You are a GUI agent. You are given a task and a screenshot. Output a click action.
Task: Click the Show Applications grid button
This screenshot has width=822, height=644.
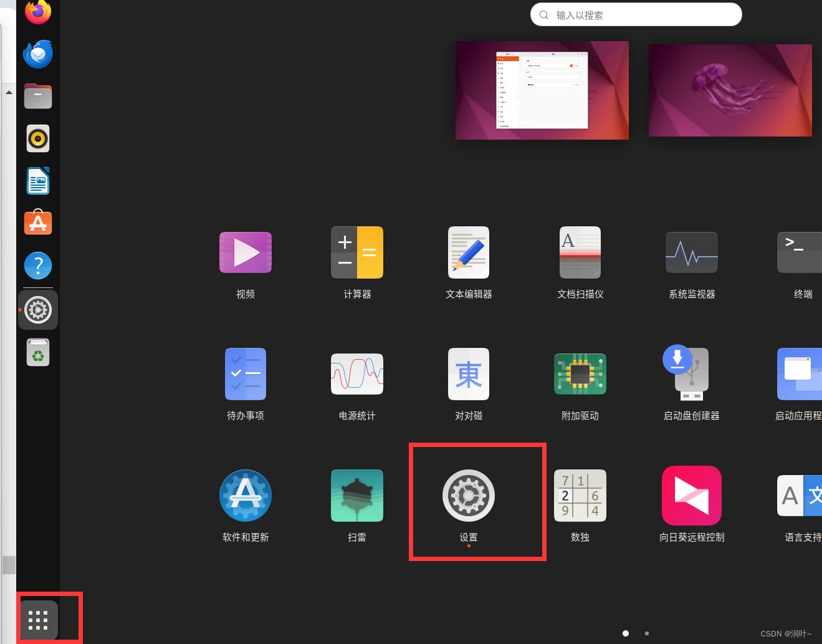point(38,620)
